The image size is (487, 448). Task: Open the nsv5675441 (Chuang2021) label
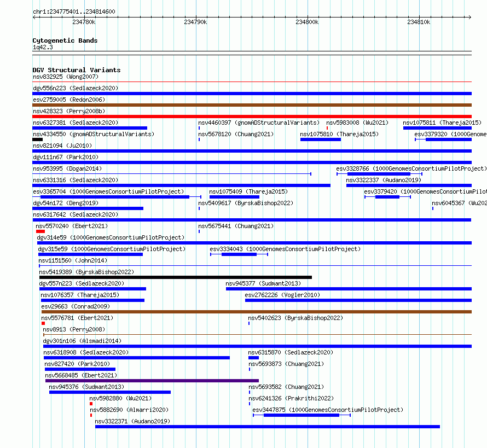pos(236,226)
